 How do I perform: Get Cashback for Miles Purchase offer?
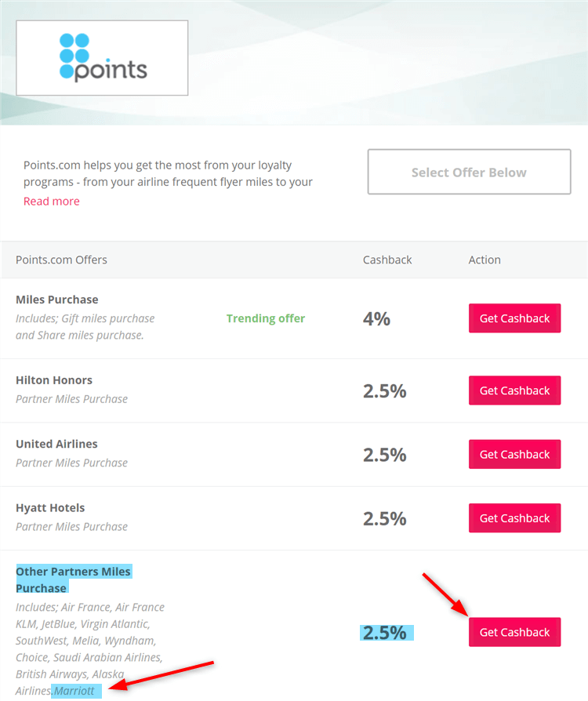pyautogui.click(x=514, y=318)
